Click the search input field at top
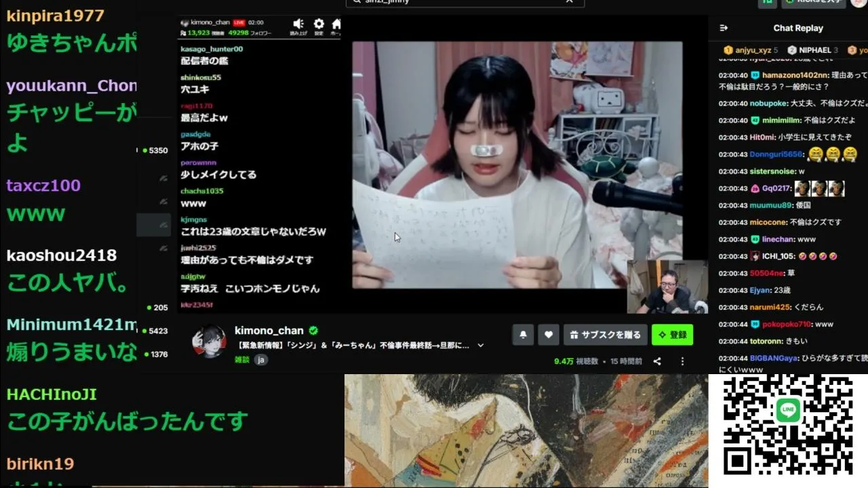This screenshot has height=488, width=868. coord(465,2)
